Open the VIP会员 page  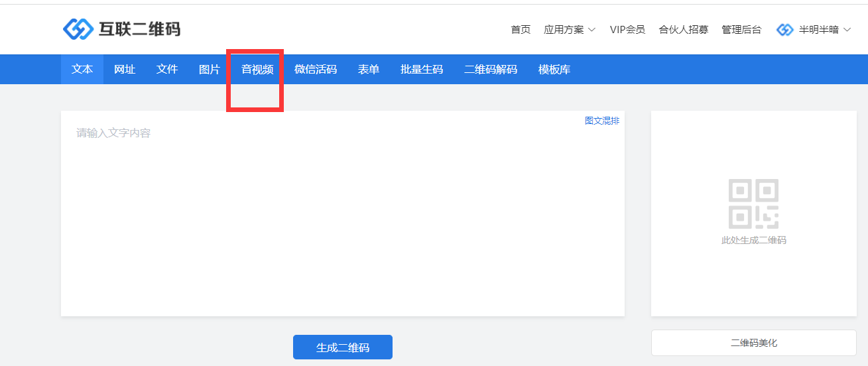(x=627, y=30)
